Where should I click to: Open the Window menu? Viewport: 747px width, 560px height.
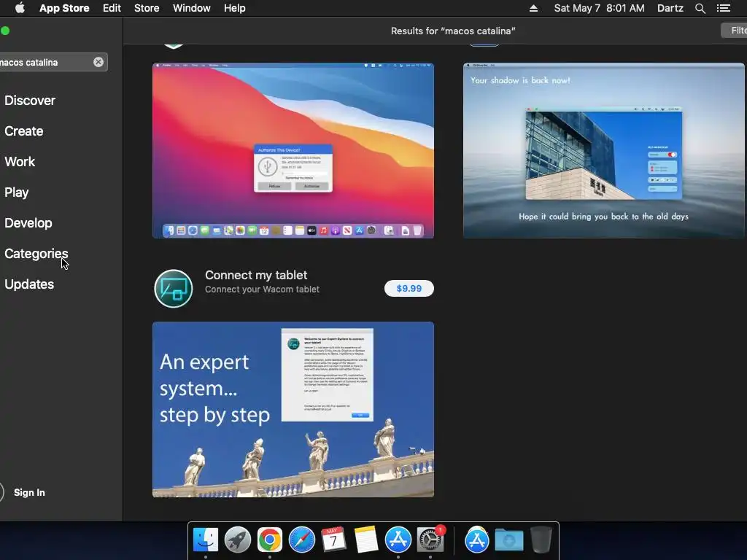tap(192, 8)
